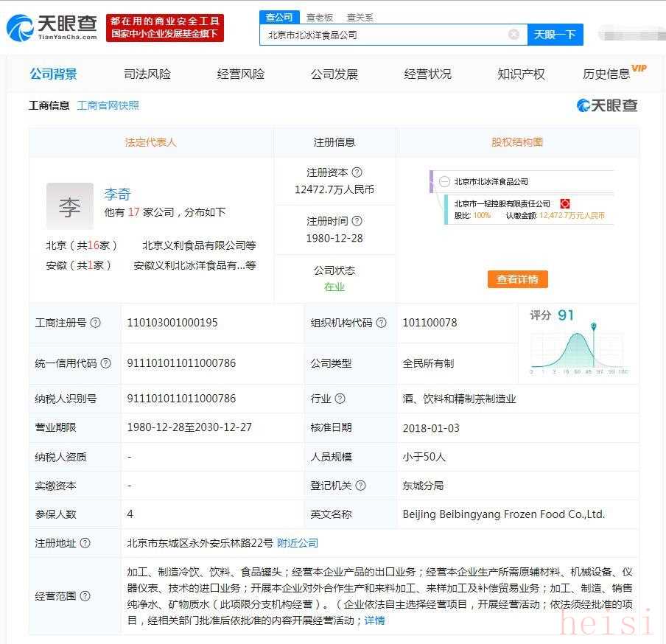Open the 公司背景 section tab

(54, 74)
